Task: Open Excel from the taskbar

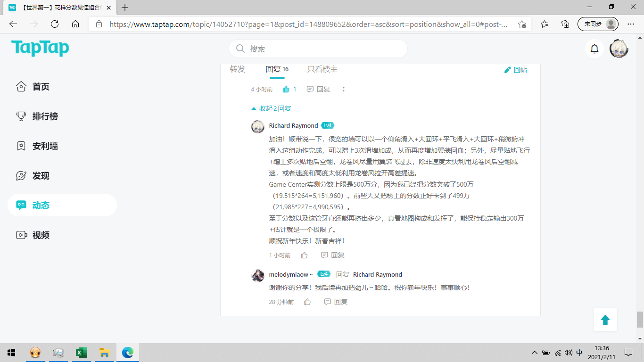Action: [x=82, y=353]
